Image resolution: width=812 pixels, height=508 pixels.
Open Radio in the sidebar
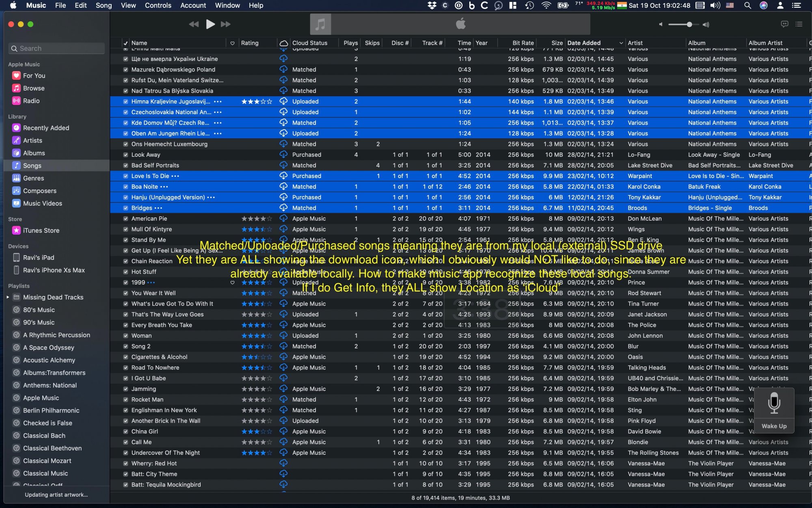(31, 101)
